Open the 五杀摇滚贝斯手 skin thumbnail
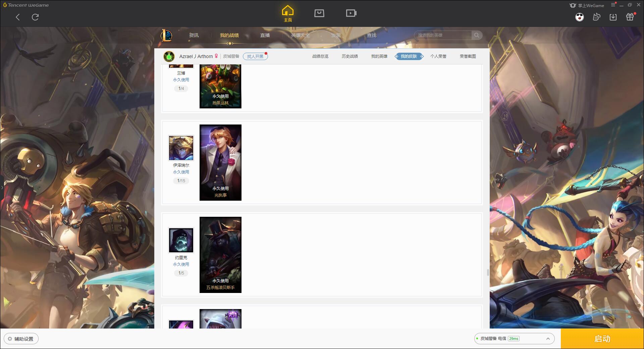 coord(220,255)
